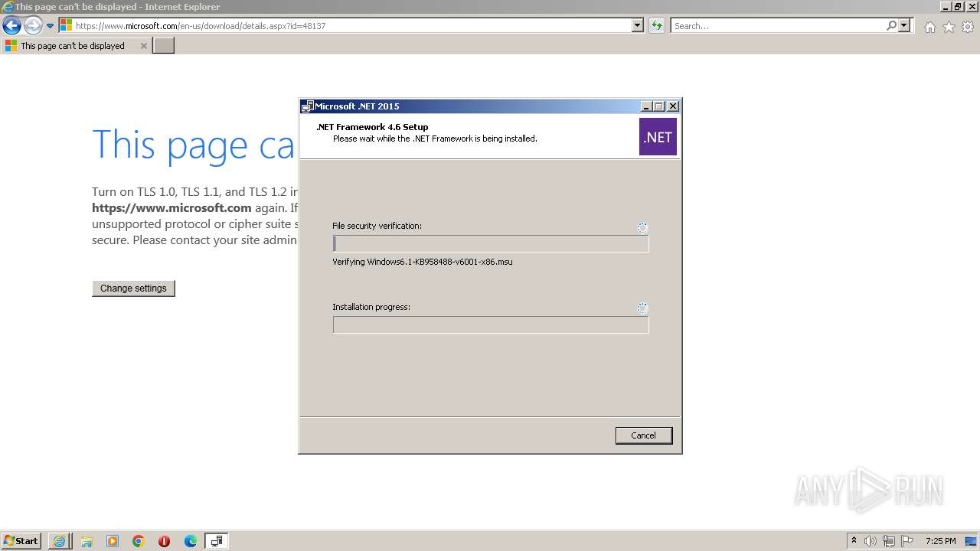Close the Internet Explorer window
Screen dimensions: 980x551
(972, 6)
